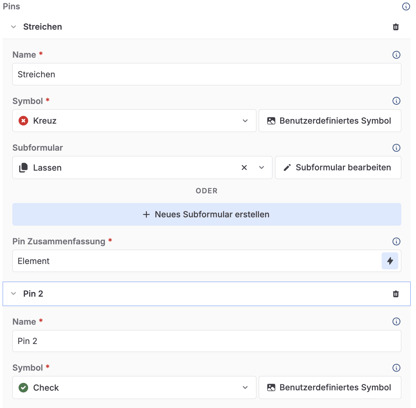Collapse the Pin 2 section

click(x=14, y=294)
